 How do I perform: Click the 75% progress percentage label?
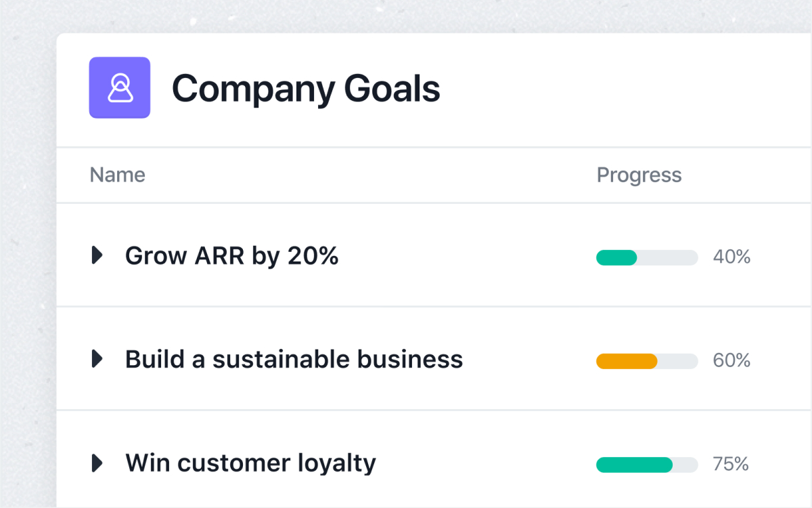click(731, 465)
